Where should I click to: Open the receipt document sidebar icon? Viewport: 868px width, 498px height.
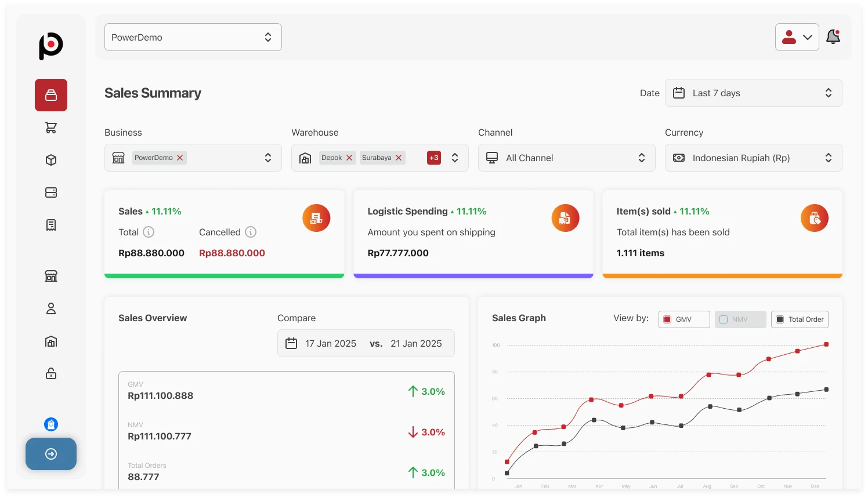click(x=51, y=225)
